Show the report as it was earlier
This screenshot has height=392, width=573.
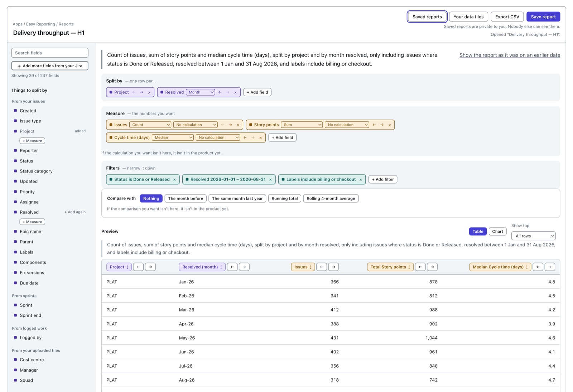click(x=510, y=55)
